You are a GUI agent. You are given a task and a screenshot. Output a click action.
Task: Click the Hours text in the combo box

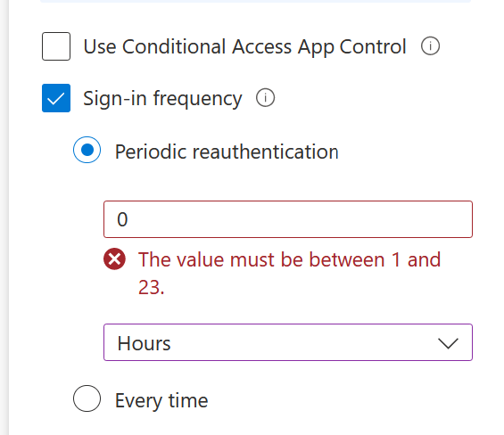point(144,343)
